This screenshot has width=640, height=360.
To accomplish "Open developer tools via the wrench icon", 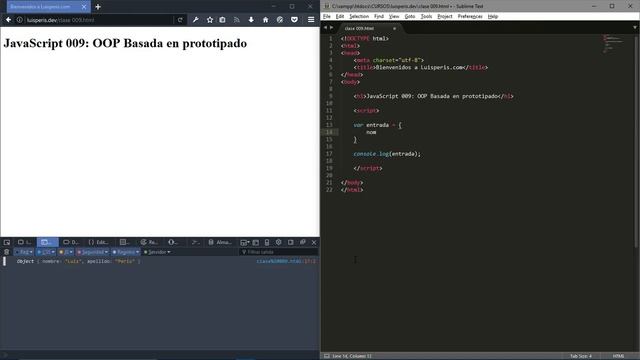I will [x=196, y=20].
